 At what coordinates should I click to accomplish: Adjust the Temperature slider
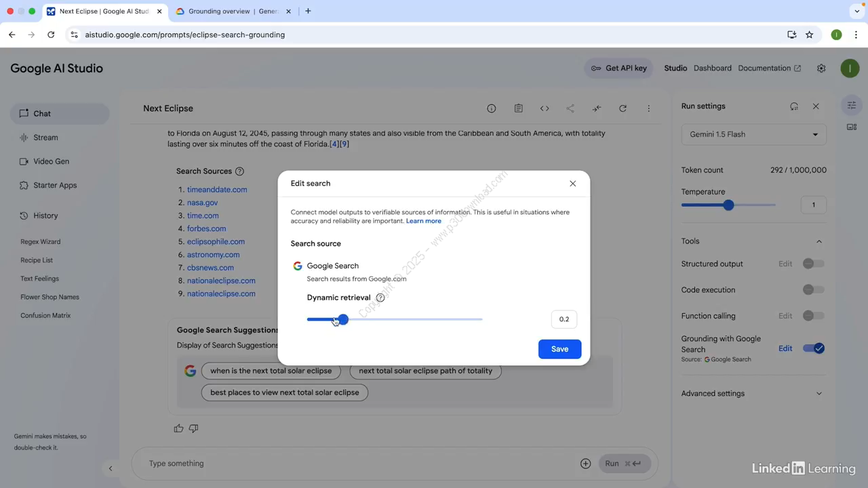point(728,205)
